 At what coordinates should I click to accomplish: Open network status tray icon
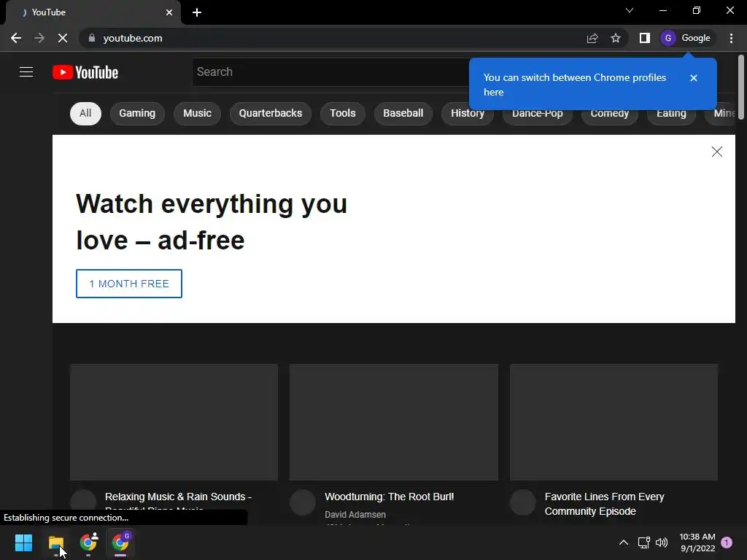click(643, 542)
